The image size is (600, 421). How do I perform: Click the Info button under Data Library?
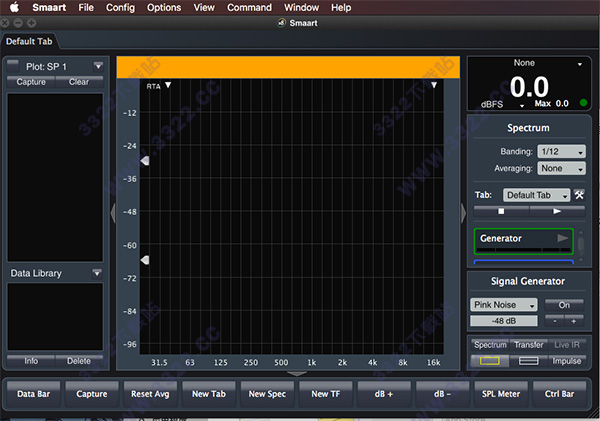pos(31,361)
